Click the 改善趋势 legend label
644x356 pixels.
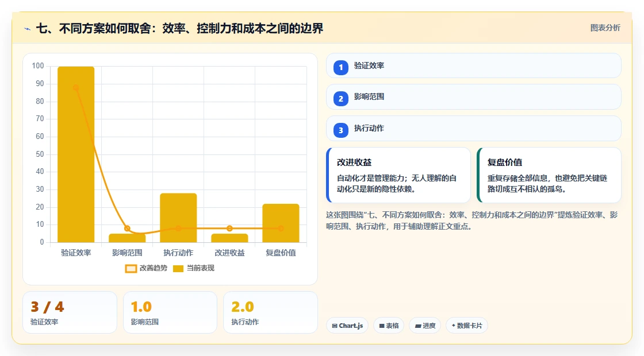pos(153,268)
